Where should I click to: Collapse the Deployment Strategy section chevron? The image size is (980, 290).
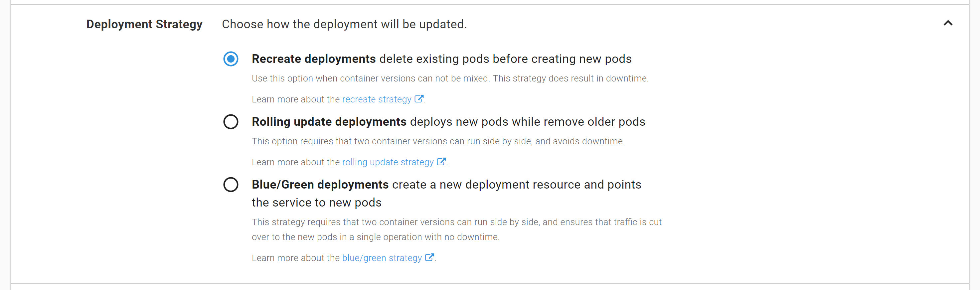(948, 23)
